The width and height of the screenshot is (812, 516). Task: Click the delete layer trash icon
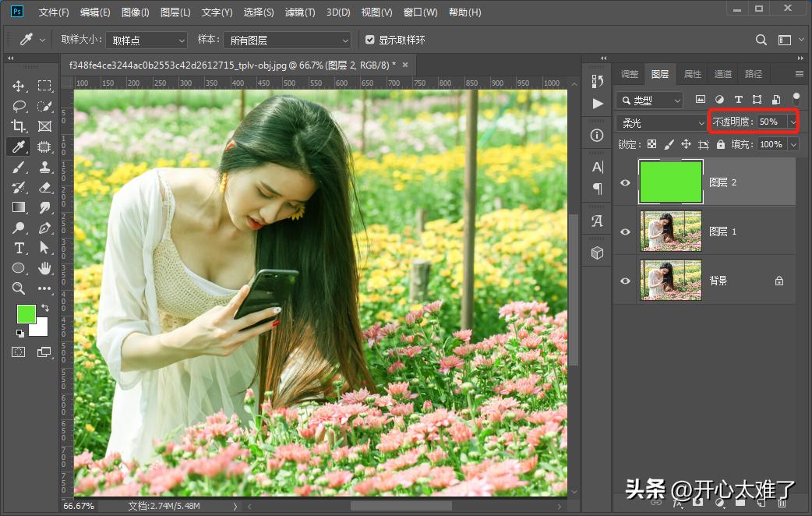(x=782, y=503)
